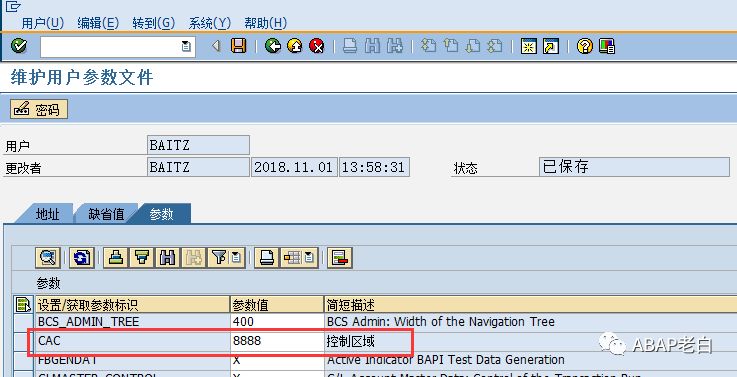
Task: Click the standard toolbar Print icon
Action: tap(350, 46)
